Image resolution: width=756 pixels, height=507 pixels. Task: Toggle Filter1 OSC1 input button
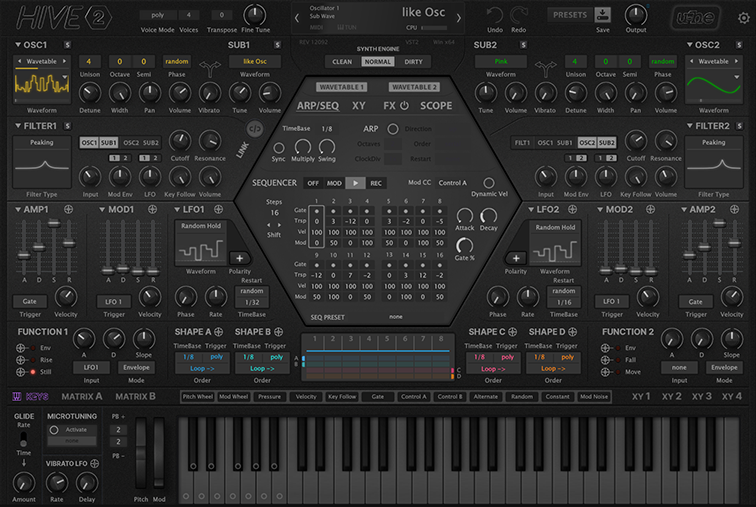[89, 143]
